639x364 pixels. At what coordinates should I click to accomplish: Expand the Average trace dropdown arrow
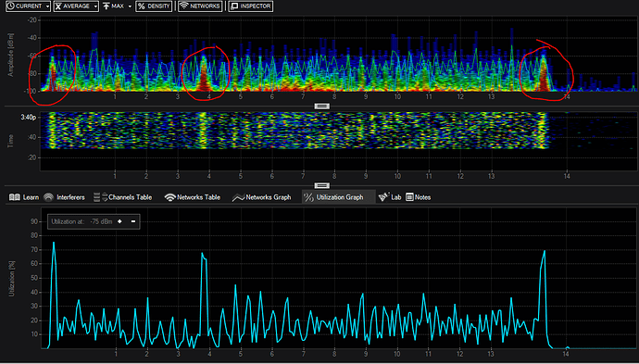point(95,6)
